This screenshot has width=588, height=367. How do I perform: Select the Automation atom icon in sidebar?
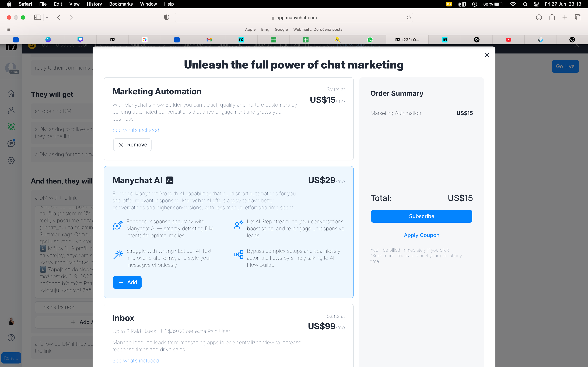point(11,127)
